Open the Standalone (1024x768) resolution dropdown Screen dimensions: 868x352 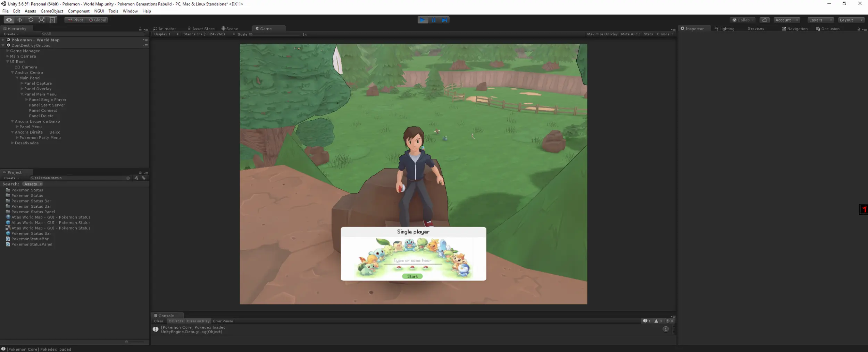[x=209, y=34]
